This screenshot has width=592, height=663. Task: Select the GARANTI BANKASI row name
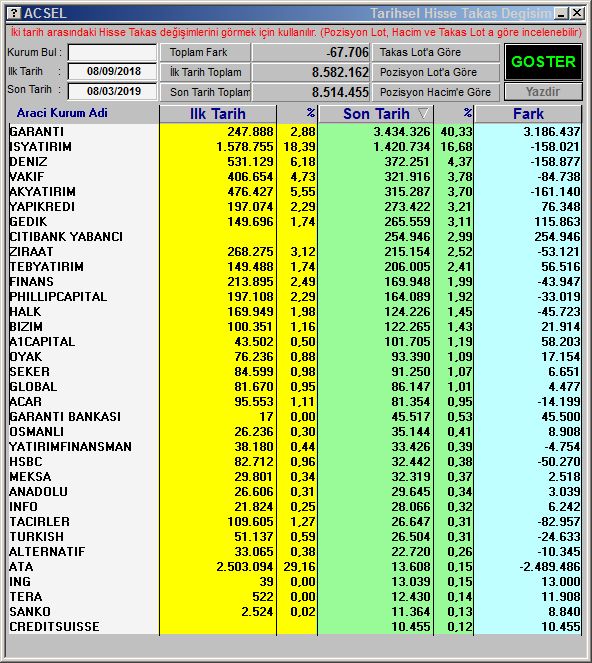(65, 417)
